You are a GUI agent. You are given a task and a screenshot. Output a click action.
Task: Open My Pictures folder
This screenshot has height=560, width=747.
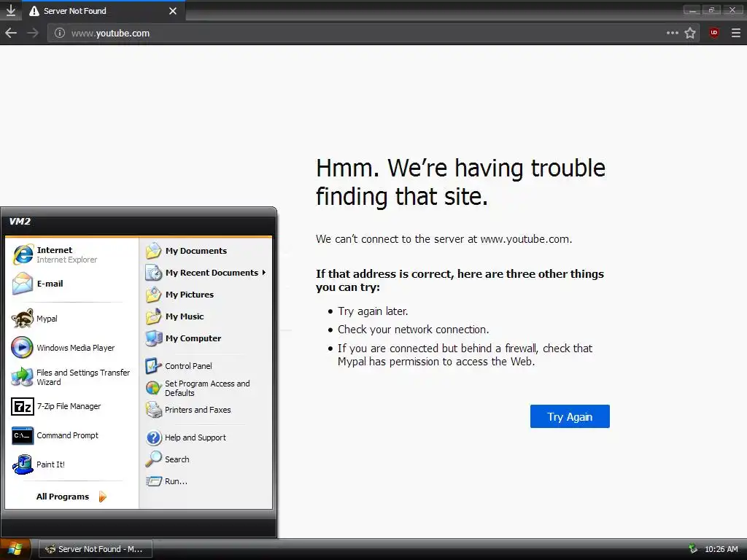pos(206,295)
